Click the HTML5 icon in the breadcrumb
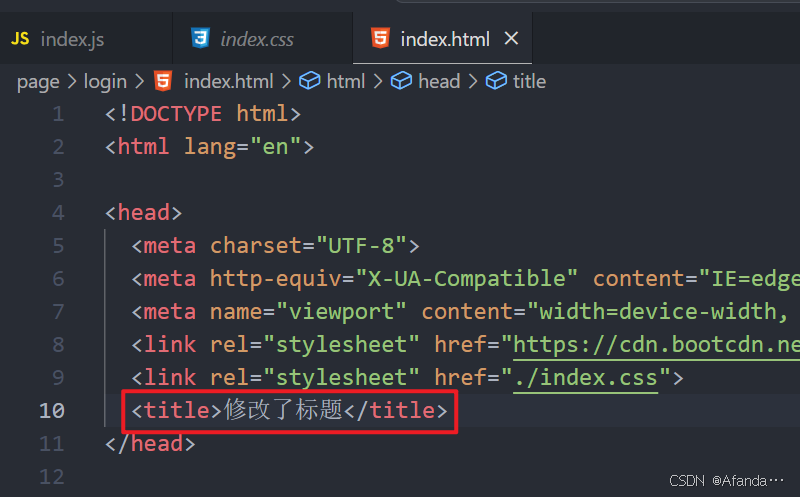This screenshot has height=497, width=800. [163, 81]
